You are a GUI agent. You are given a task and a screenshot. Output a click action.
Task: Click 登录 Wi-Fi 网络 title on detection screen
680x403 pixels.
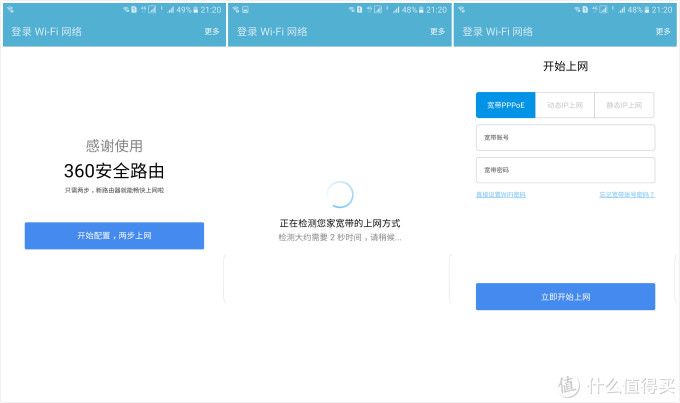point(272,31)
